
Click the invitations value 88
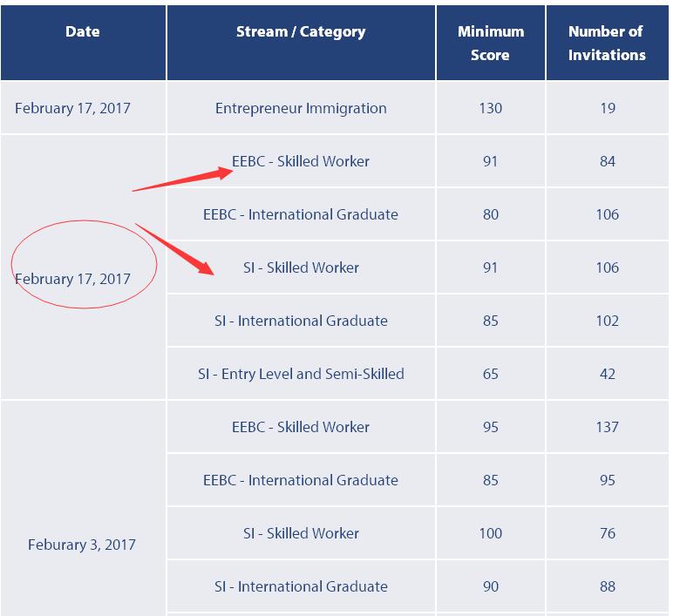pos(608,586)
